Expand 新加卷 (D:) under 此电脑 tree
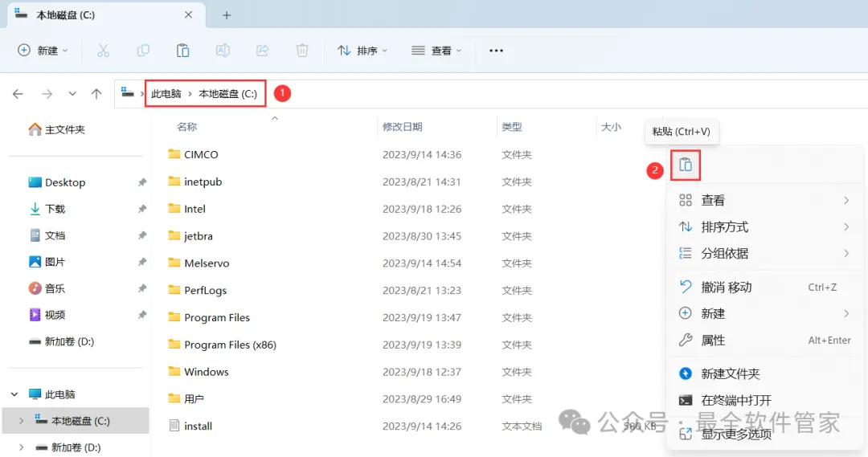 [21, 447]
